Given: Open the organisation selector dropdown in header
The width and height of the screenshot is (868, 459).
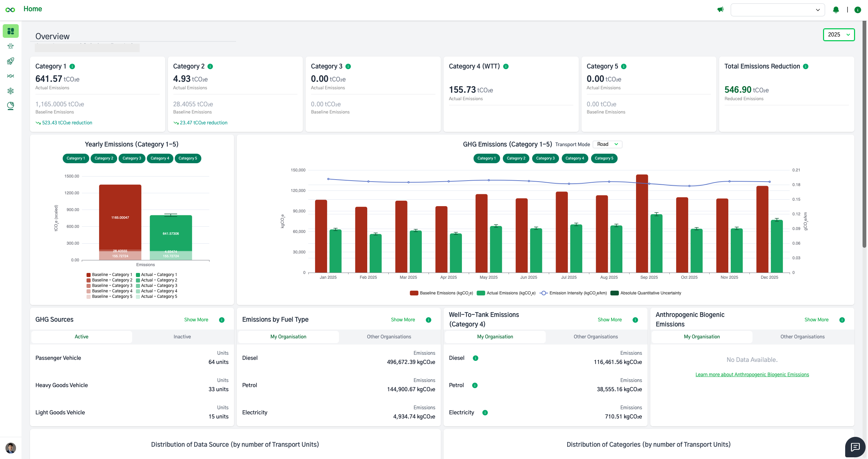Looking at the screenshot, I should coord(777,10).
